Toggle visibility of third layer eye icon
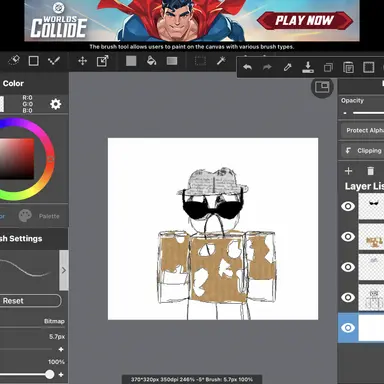Screen dimensions: 384x384 pos(348,267)
